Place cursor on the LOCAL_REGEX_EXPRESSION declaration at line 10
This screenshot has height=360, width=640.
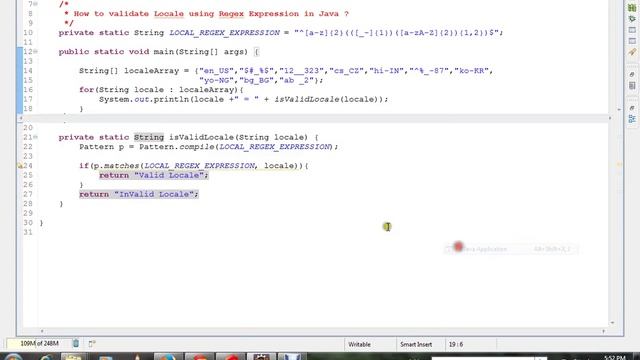[x=224, y=33]
